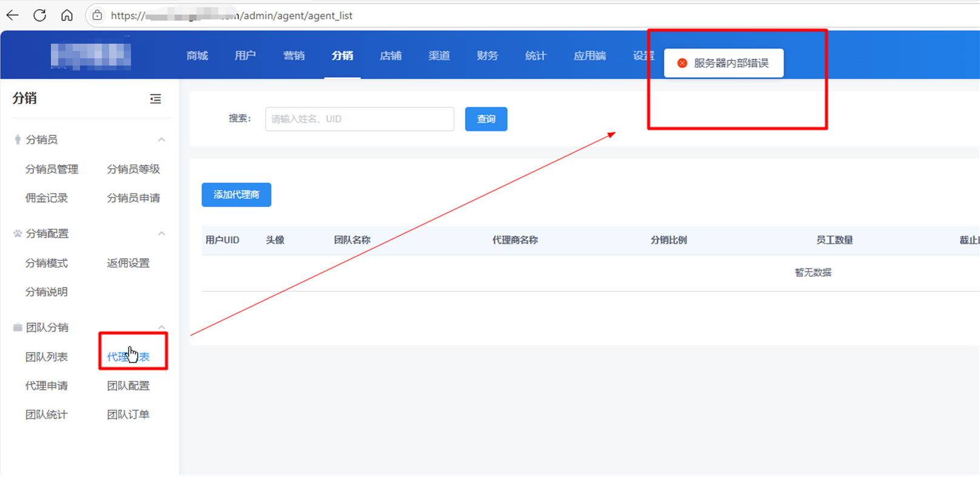Open 分销员管理 in sidebar
980x477 pixels.
[52, 169]
